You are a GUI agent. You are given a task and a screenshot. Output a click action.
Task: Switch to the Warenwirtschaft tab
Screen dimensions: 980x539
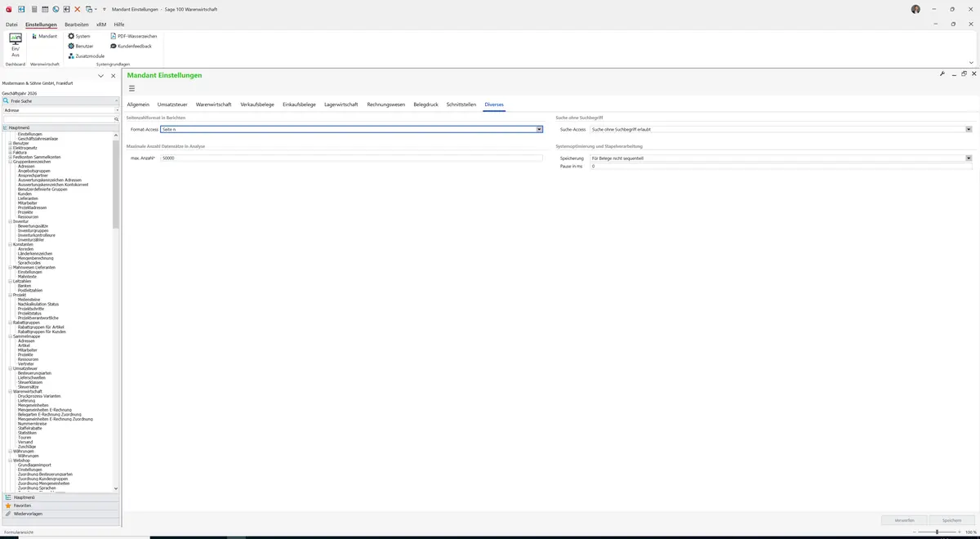[x=214, y=105]
